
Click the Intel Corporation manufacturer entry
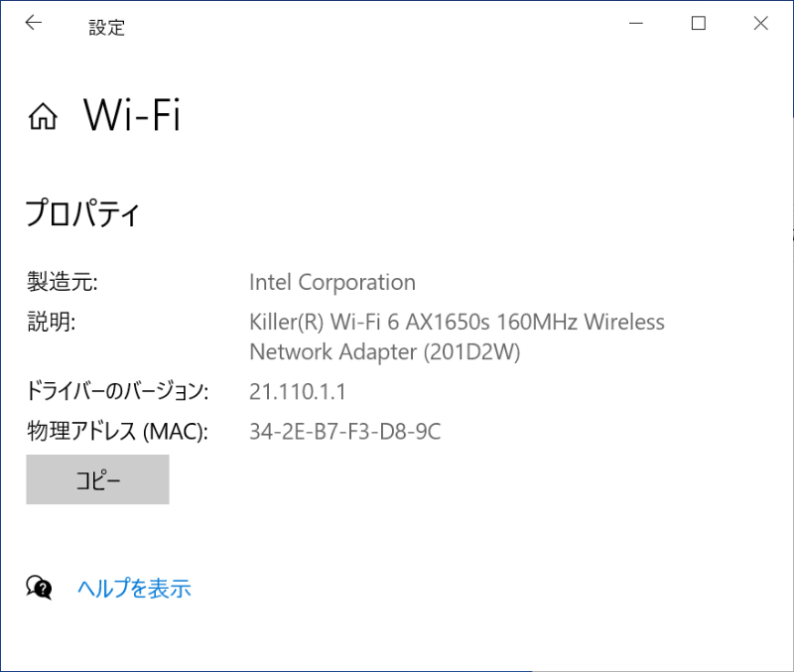[x=332, y=282]
